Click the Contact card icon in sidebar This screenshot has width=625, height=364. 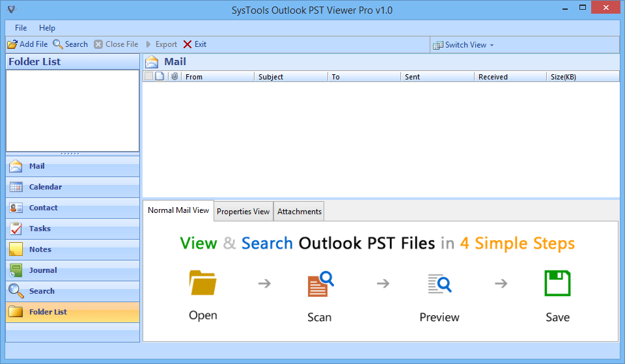pos(16,208)
